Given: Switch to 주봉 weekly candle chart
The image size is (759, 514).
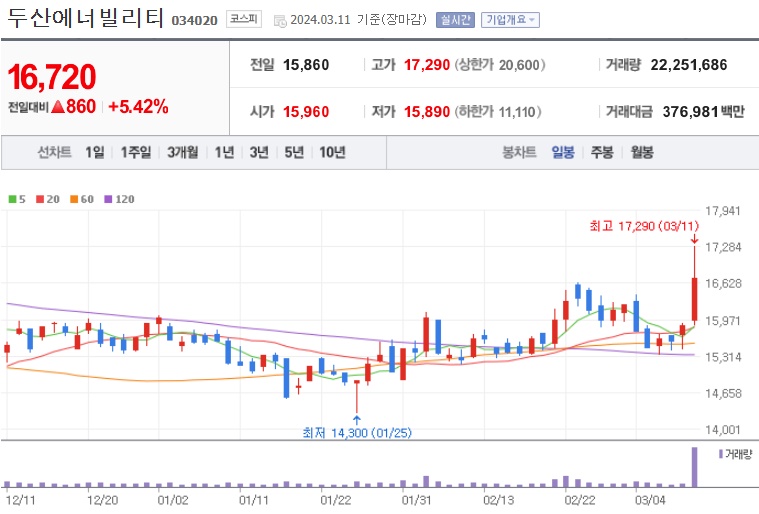Looking at the screenshot, I should (x=602, y=152).
